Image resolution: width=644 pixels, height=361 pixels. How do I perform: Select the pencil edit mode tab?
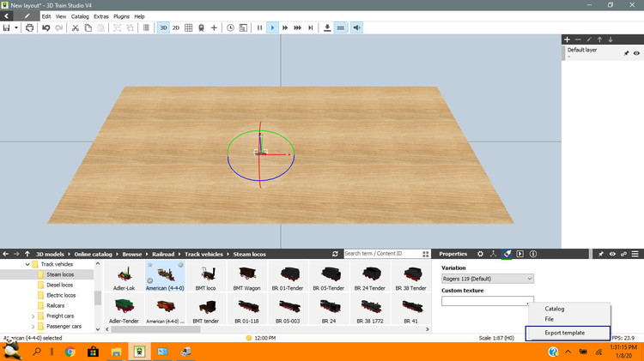[x=27, y=16]
